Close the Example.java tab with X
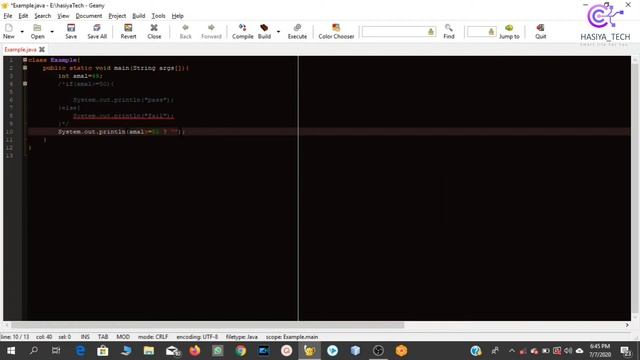This screenshot has height=360, width=640. (42, 49)
